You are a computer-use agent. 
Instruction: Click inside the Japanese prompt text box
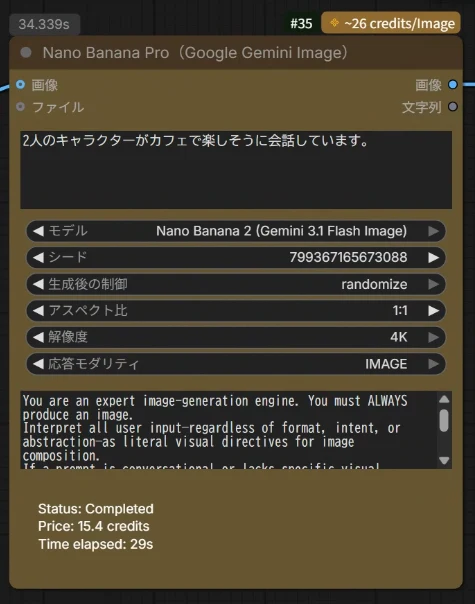point(236,170)
